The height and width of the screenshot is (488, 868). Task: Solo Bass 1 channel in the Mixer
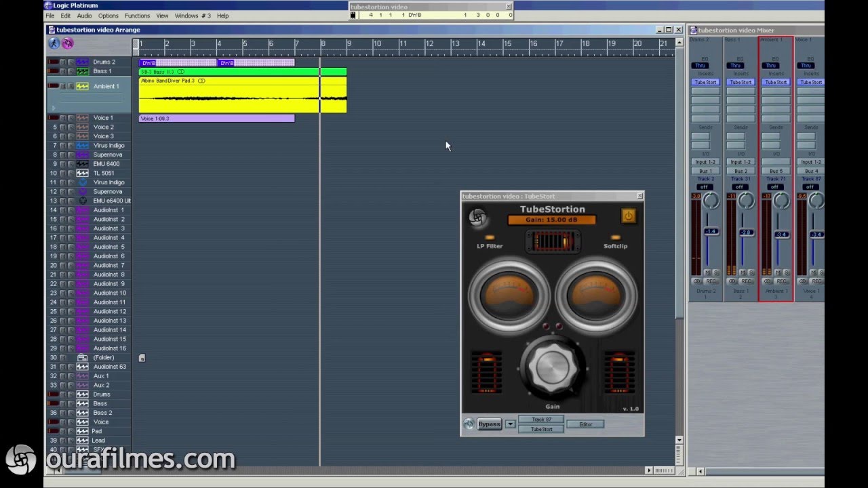tap(750, 272)
